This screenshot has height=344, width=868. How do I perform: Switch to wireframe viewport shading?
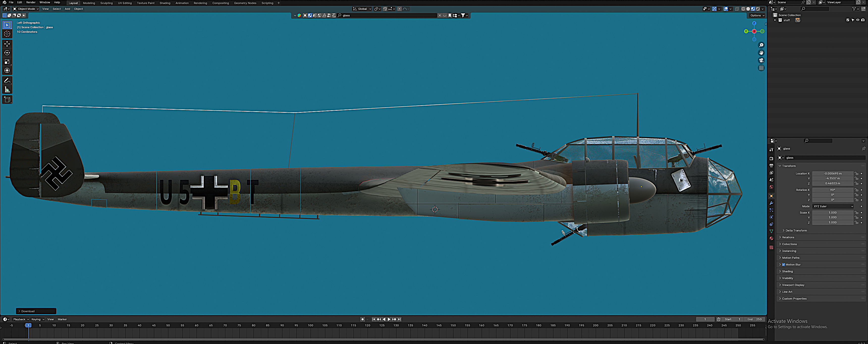[x=743, y=9]
